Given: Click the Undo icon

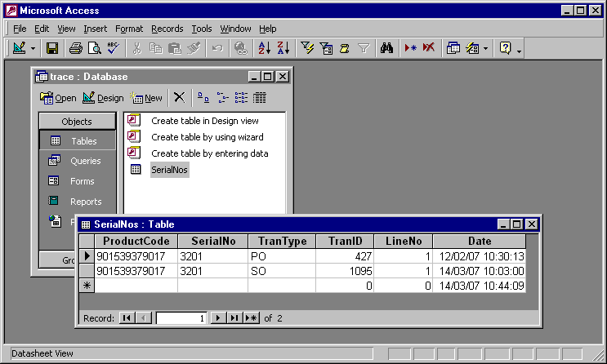Looking at the screenshot, I should (x=217, y=48).
